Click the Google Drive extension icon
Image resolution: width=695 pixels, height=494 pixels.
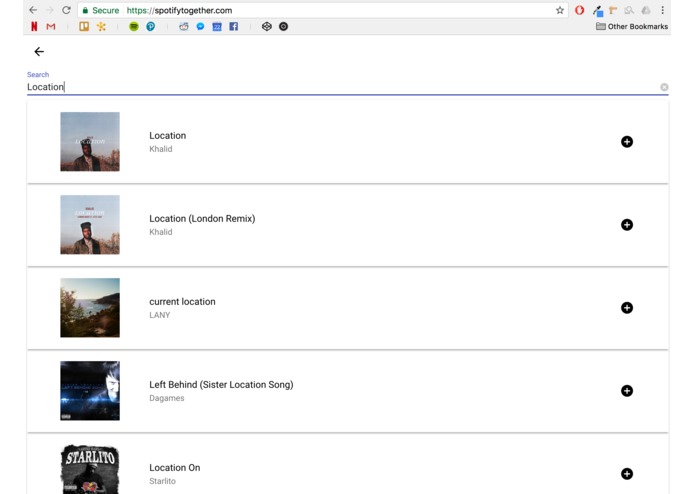pyautogui.click(x=646, y=10)
